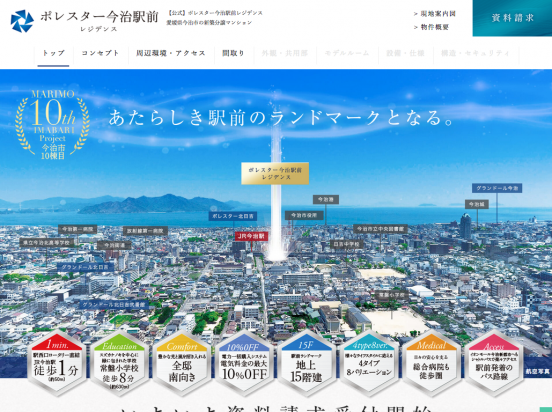The image size is (552, 412).
Task: Click the 10%OFF hexagon badge
Action: 244,363
